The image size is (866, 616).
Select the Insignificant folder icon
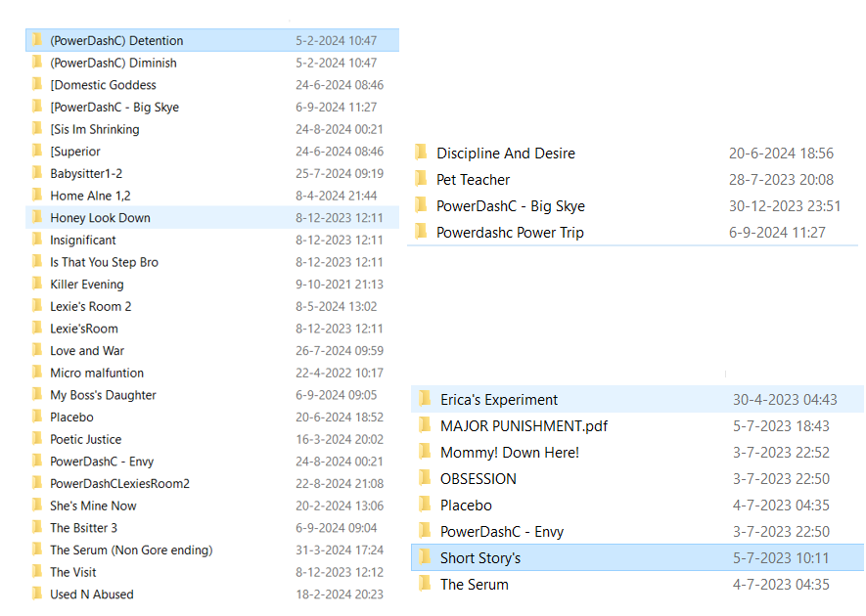click(37, 241)
